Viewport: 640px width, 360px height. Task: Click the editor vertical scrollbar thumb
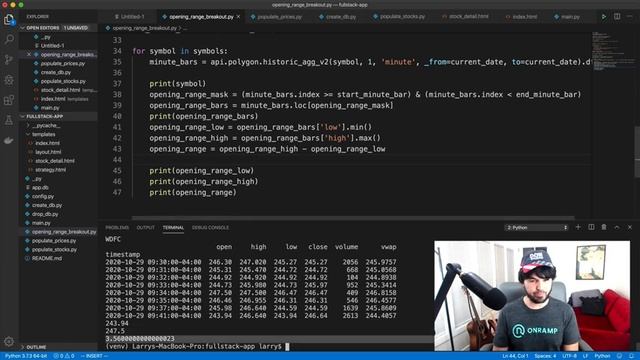637,152
